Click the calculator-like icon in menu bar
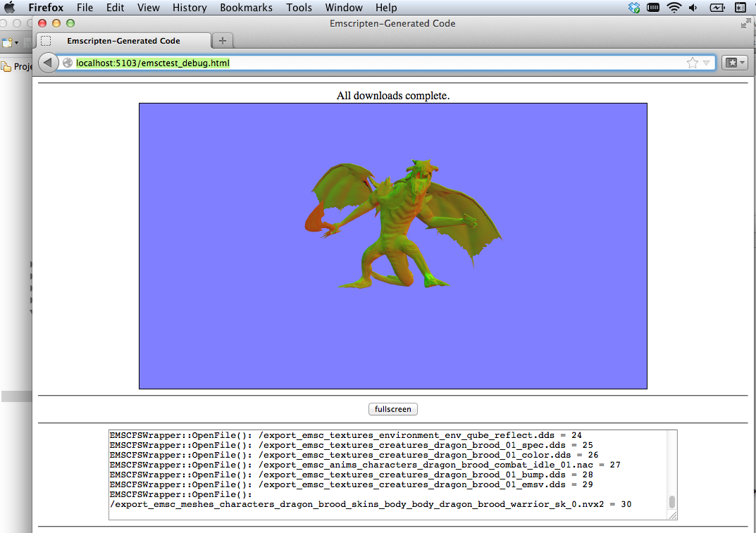 tap(740, 8)
